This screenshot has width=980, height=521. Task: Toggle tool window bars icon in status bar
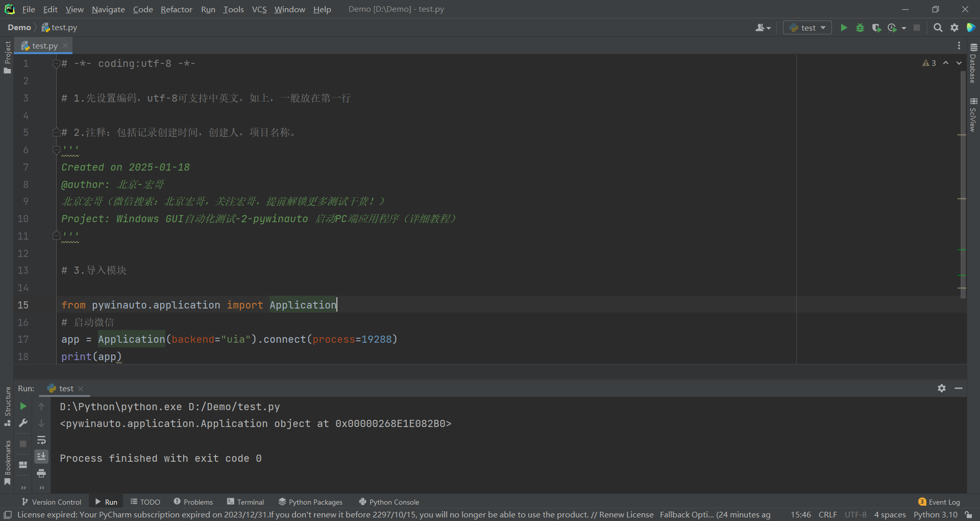(8, 515)
